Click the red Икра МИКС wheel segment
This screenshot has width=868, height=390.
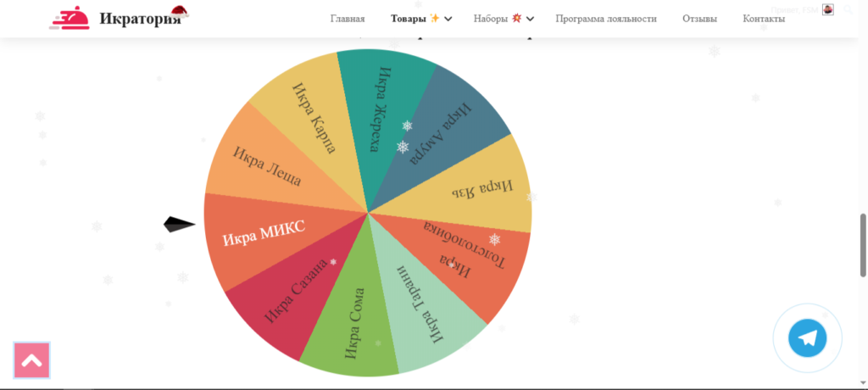tap(263, 233)
